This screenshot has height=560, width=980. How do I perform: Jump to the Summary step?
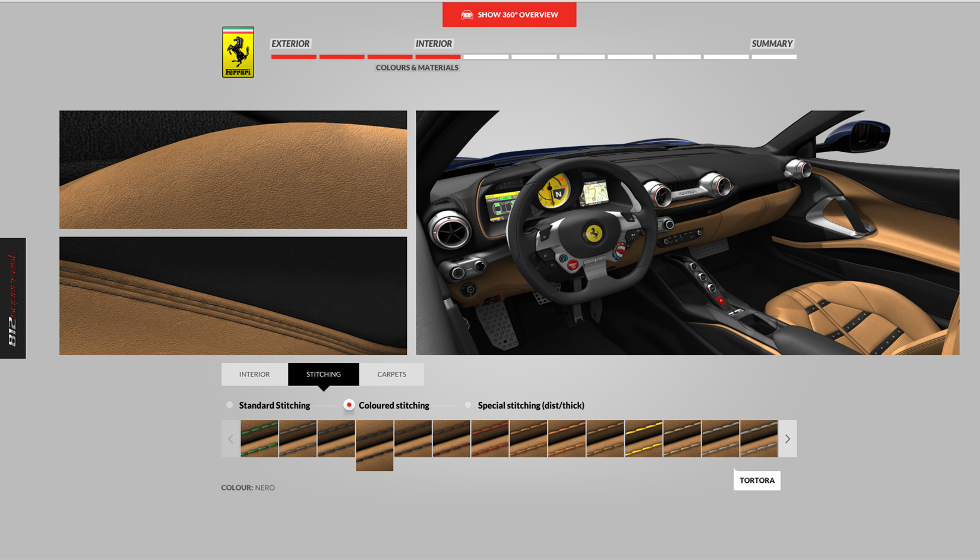[772, 44]
